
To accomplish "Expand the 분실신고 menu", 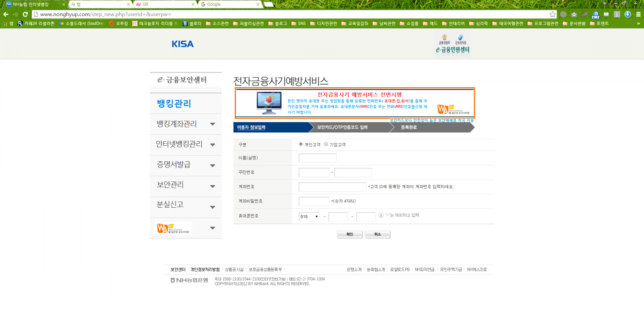I will pos(213,207).
